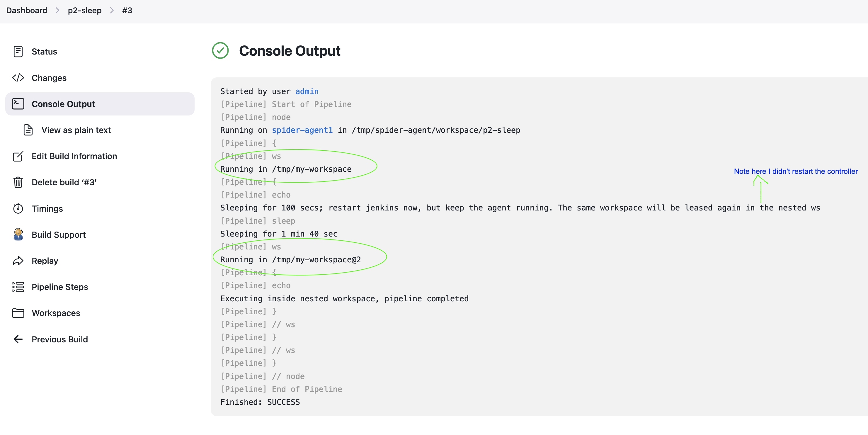Click '[Pipeline] sleep' log line

(x=258, y=221)
